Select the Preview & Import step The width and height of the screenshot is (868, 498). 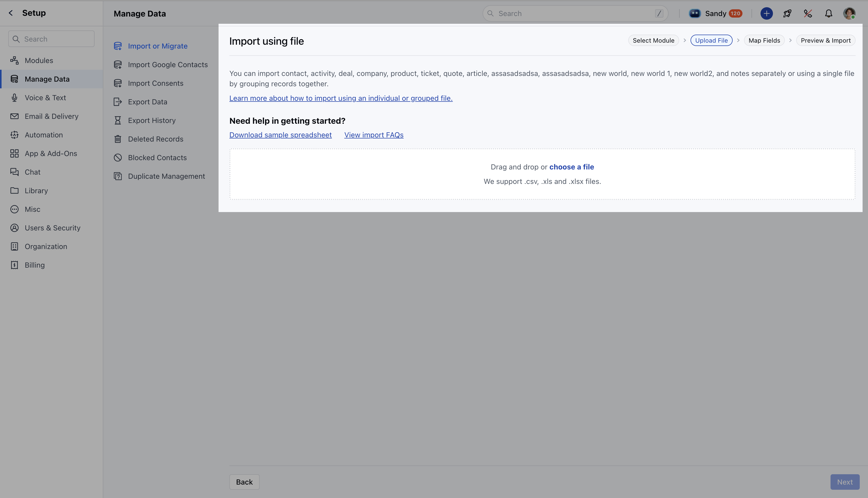coord(825,40)
